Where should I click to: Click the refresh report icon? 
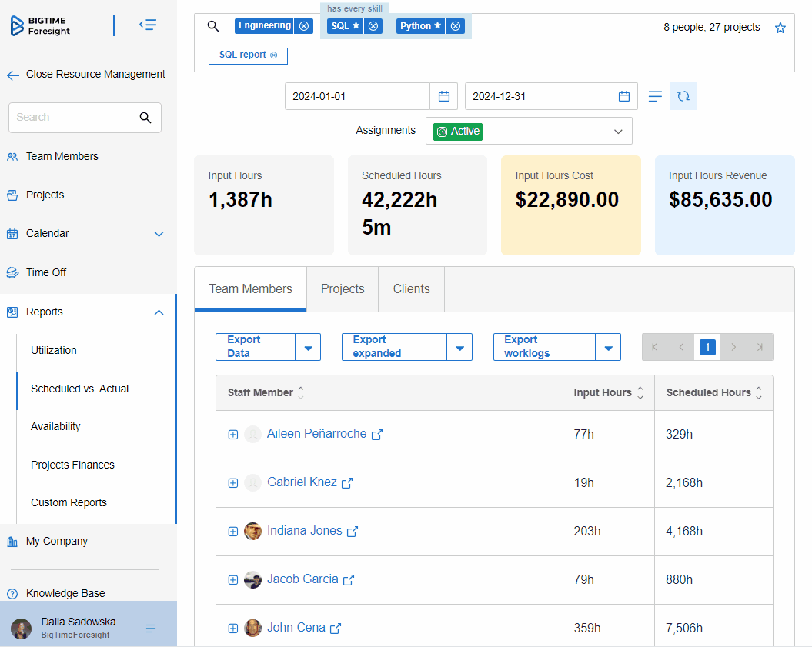(x=683, y=96)
